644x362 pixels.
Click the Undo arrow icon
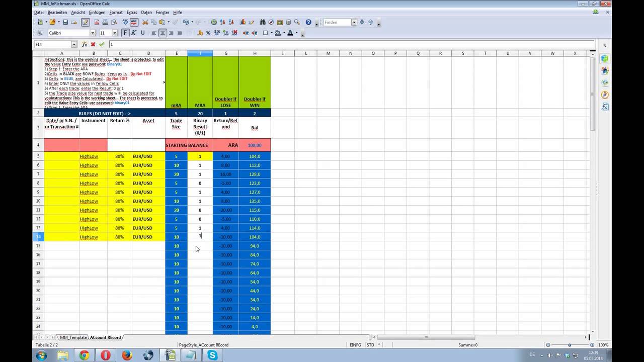coord(186,22)
